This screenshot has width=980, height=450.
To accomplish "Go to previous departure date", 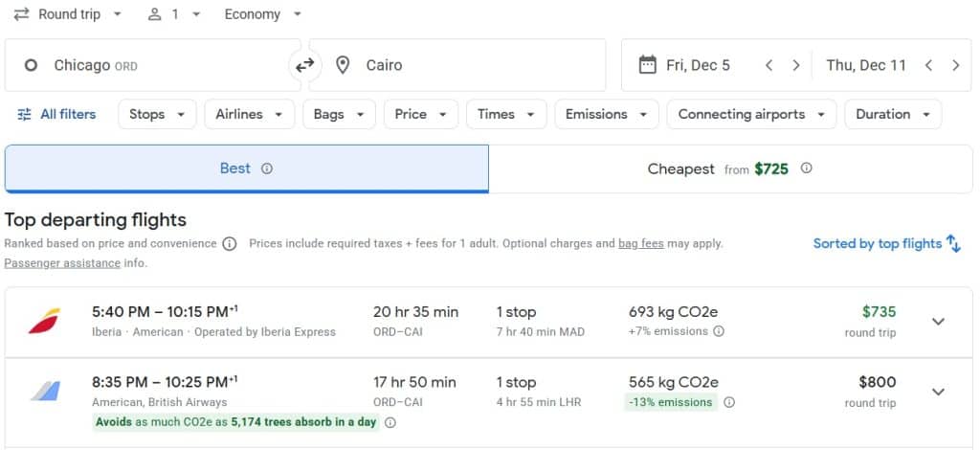I will (x=768, y=65).
